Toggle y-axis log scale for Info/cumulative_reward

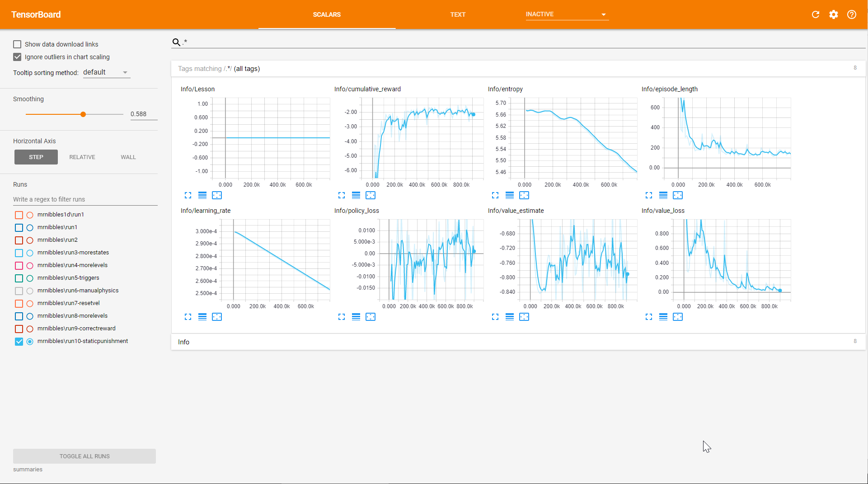point(356,195)
